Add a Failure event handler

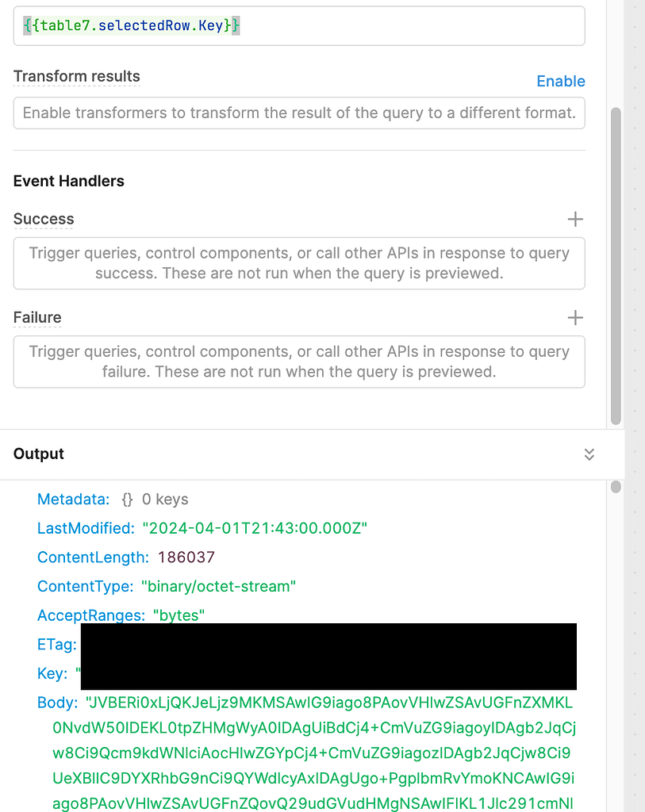pos(575,317)
